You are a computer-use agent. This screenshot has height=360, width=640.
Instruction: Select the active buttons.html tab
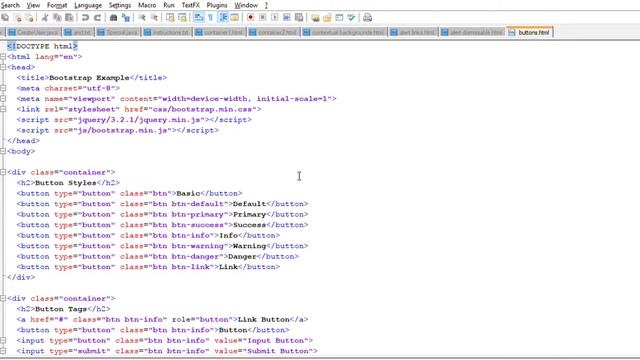click(x=529, y=32)
